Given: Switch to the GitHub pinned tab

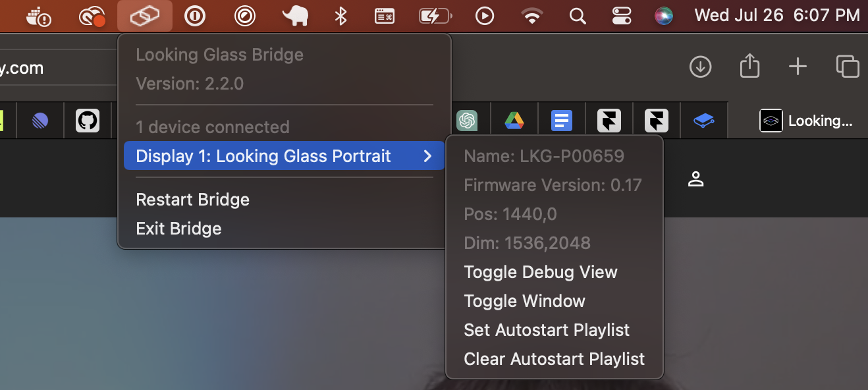Looking at the screenshot, I should click(x=88, y=121).
